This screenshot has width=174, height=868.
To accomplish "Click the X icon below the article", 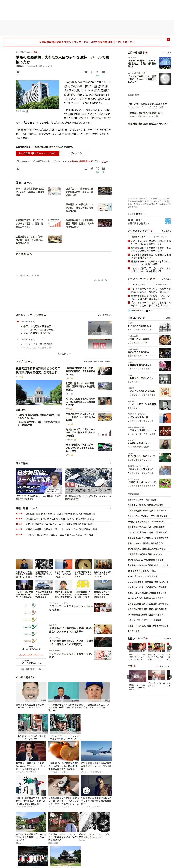I will [x=98, y=169].
